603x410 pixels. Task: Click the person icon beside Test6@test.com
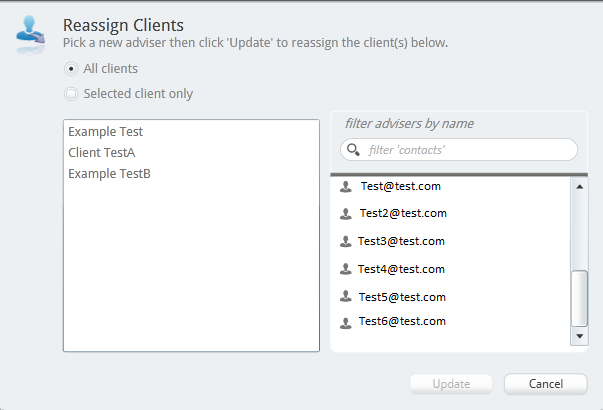pos(346,322)
